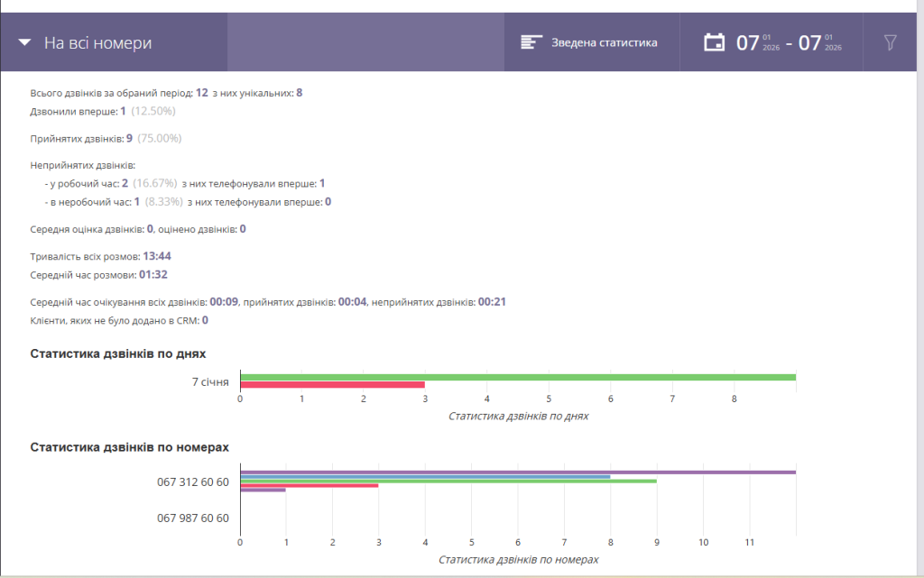Click the red bar in numbers chart

click(310, 486)
